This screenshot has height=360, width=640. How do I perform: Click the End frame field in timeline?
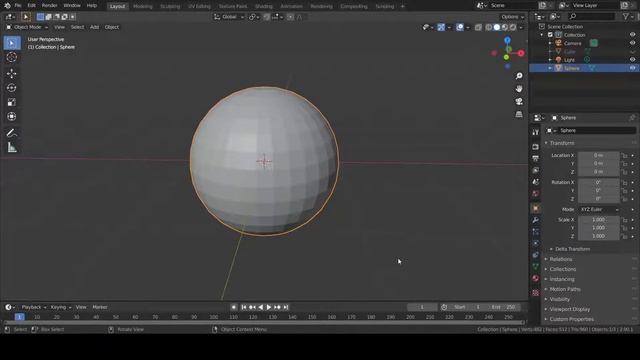click(504, 307)
